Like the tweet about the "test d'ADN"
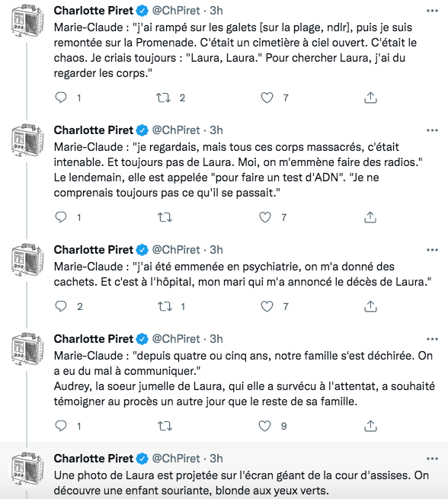The width and height of the screenshot is (448, 499). pyautogui.click(x=264, y=217)
